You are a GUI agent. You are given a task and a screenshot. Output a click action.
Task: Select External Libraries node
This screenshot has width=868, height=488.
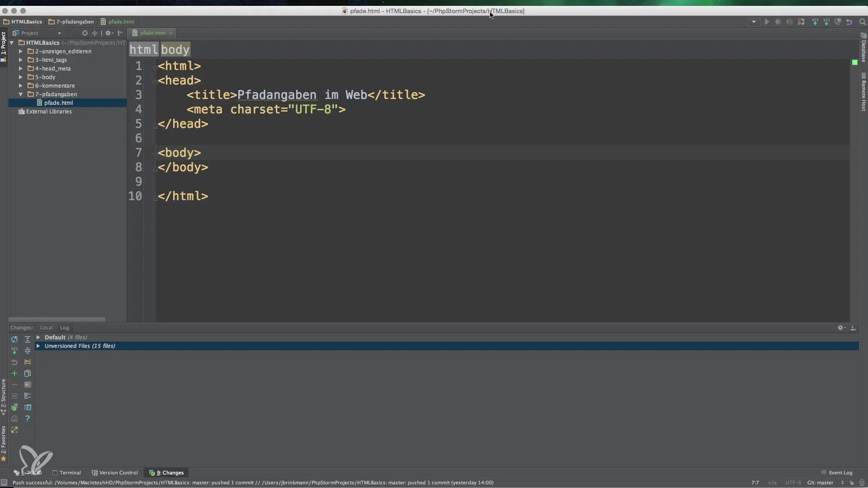(45, 112)
